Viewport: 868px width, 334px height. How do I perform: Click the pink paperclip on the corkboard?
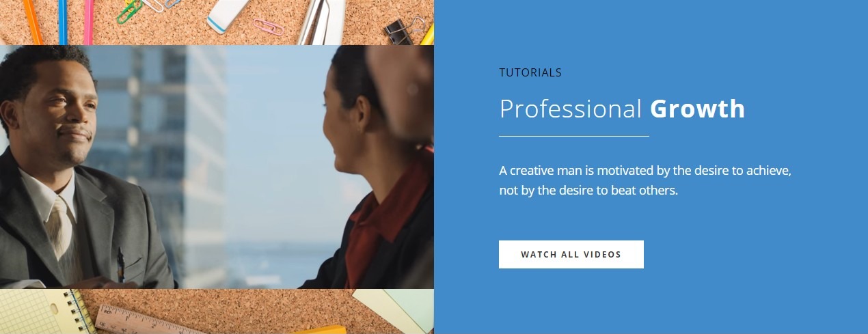[x=268, y=27]
